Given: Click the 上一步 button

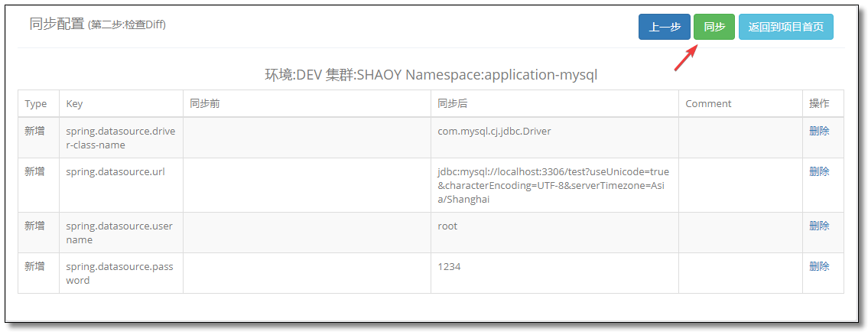Looking at the screenshot, I should point(665,27).
